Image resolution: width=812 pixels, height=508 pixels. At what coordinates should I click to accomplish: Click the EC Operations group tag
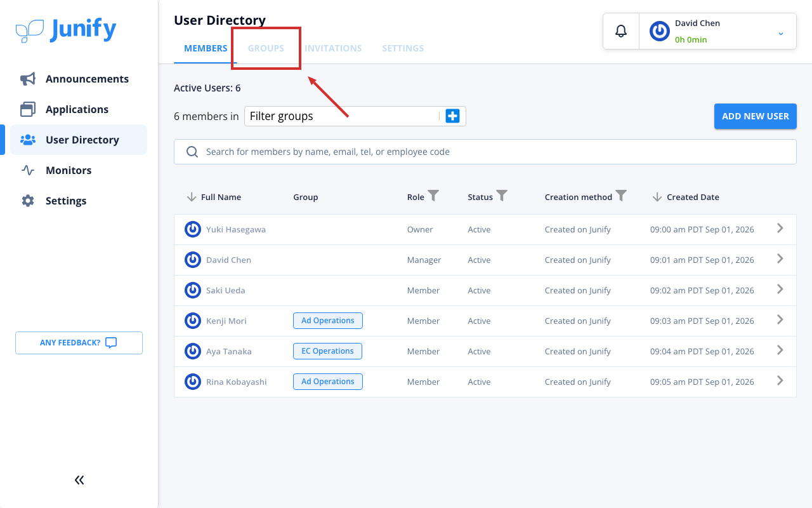(328, 351)
